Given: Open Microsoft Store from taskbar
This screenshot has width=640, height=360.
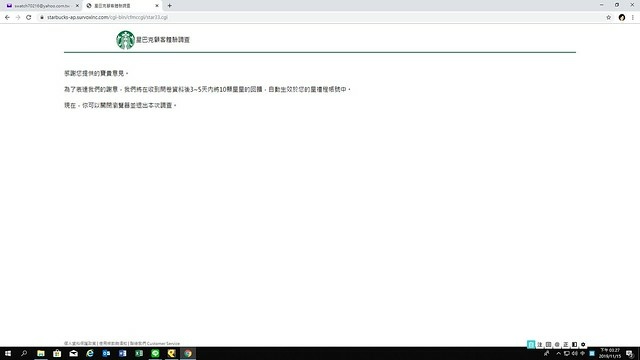Looking at the screenshot, I should (57, 353).
